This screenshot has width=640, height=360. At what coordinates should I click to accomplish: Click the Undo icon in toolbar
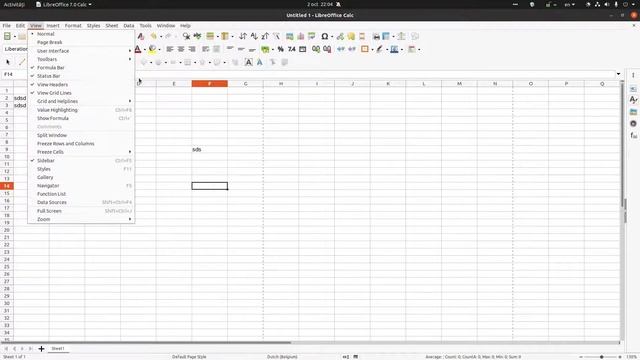click(153, 36)
